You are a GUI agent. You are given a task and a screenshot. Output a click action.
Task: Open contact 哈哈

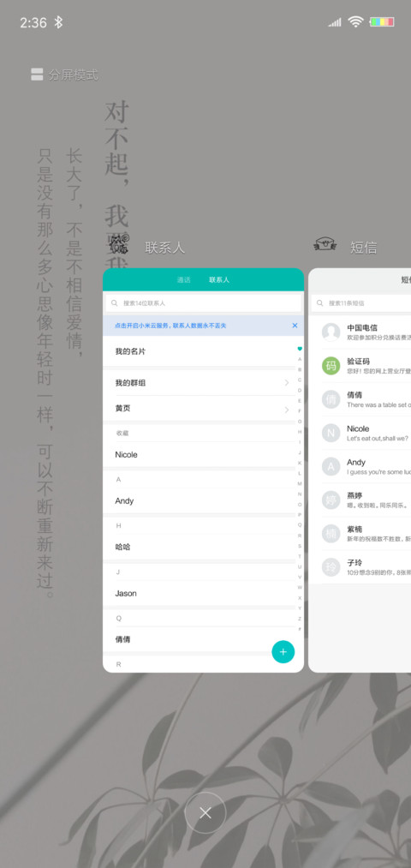point(200,547)
